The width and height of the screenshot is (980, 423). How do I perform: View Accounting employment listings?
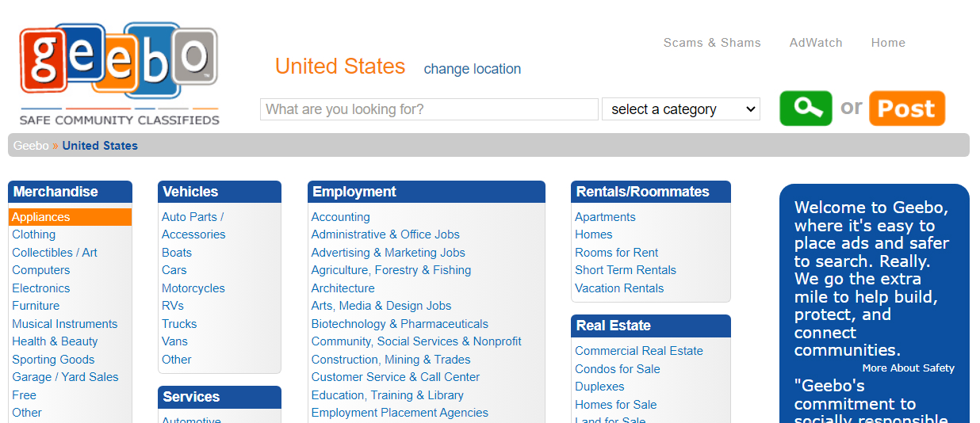coord(340,217)
